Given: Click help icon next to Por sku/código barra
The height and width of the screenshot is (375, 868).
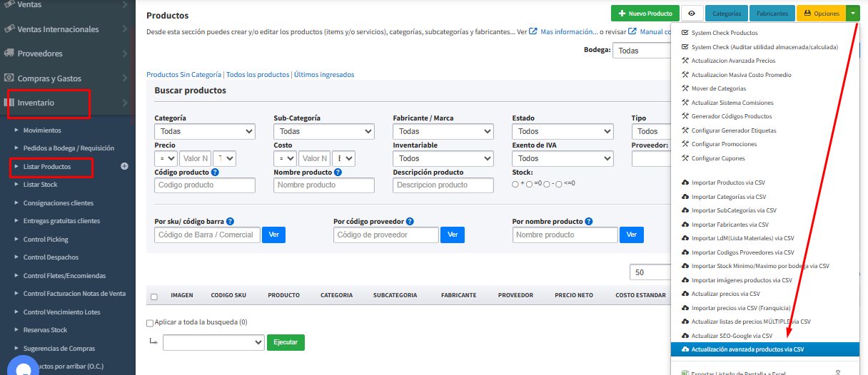Looking at the screenshot, I should coord(230,222).
